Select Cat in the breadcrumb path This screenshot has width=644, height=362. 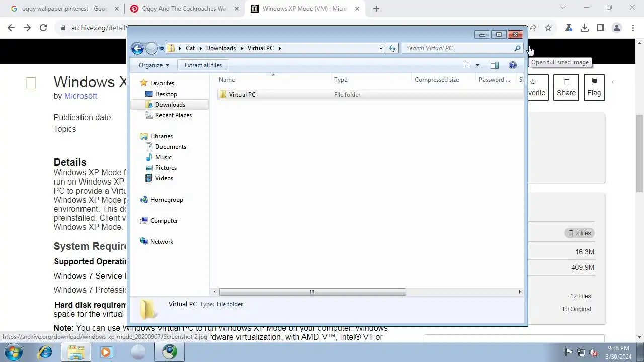(190, 48)
